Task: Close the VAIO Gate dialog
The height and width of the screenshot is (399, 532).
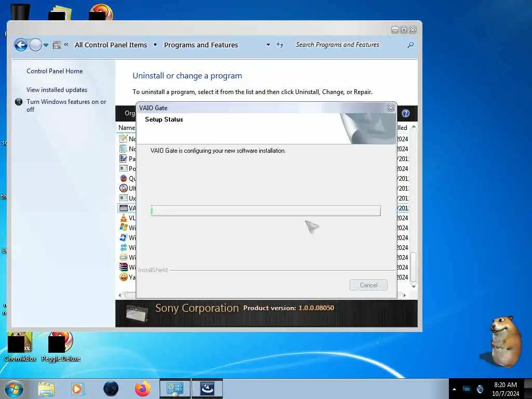Action: coord(391,108)
